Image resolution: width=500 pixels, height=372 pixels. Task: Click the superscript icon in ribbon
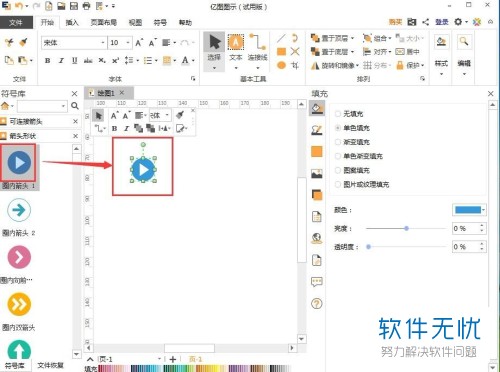115,61
